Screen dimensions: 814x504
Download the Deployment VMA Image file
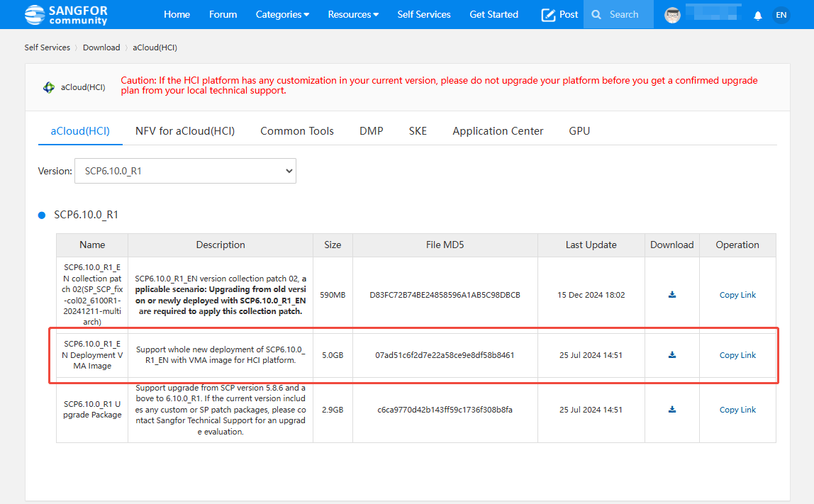pyautogui.click(x=671, y=355)
